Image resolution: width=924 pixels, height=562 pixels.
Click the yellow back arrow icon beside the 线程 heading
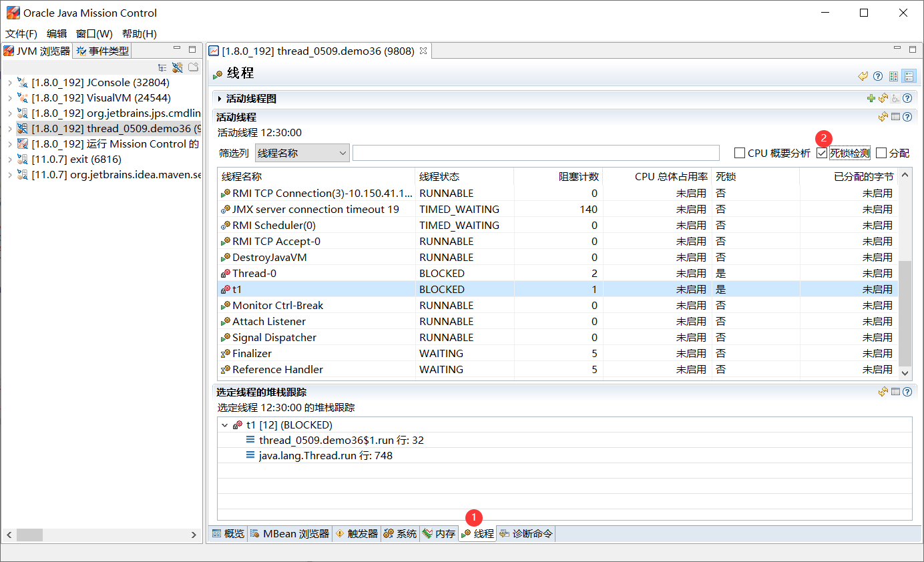(x=863, y=76)
